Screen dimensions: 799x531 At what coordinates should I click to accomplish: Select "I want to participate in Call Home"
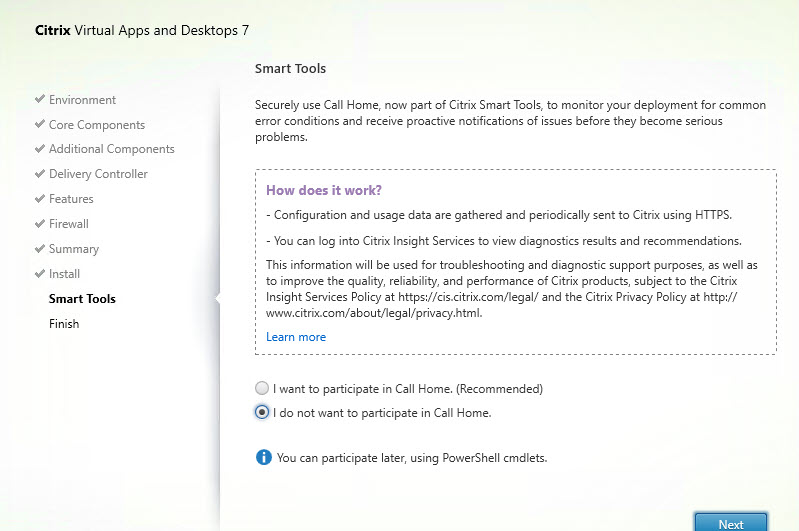tap(262, 388)
